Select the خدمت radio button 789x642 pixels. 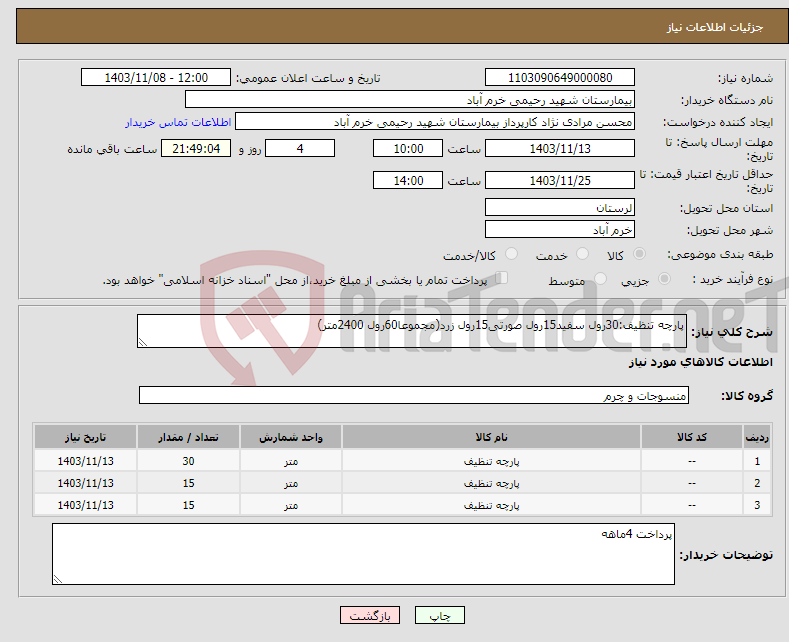(x=582, y=254)
